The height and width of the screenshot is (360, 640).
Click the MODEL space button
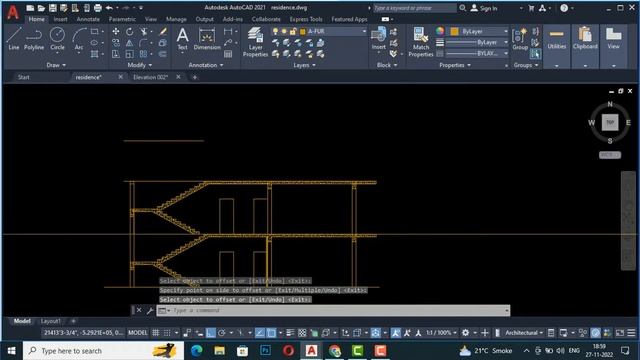coord(138,333)
